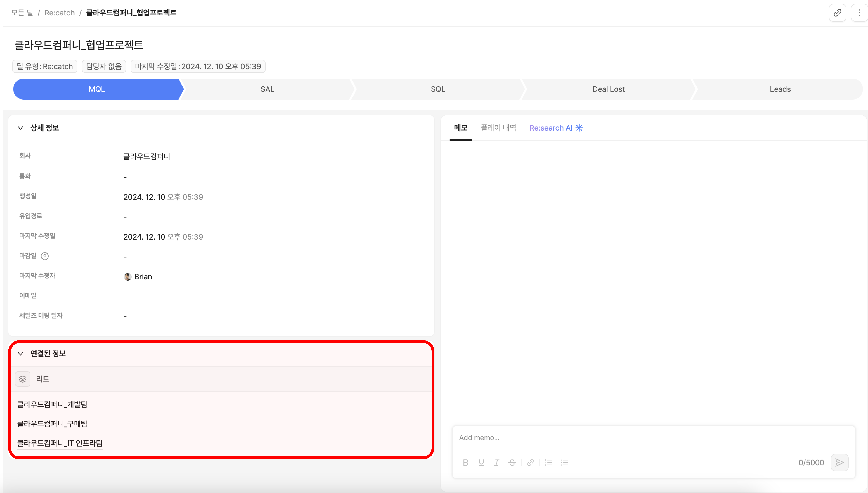Open the 클라우드컴퍼니 company link
Screen dimensions: 868x493
(x=146, y=156)
